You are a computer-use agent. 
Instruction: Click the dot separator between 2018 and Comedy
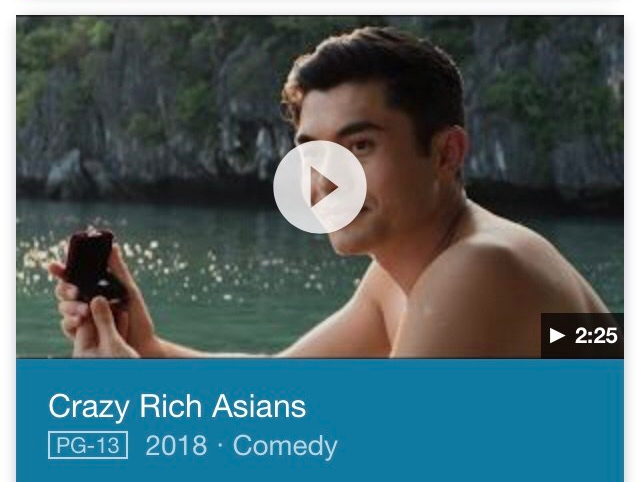(x=220, y=445)
